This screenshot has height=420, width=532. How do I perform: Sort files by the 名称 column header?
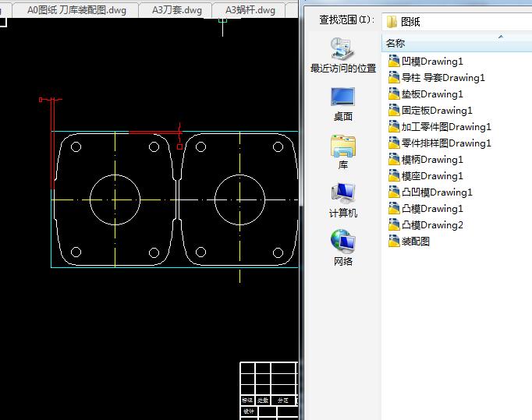click(456, 44)
